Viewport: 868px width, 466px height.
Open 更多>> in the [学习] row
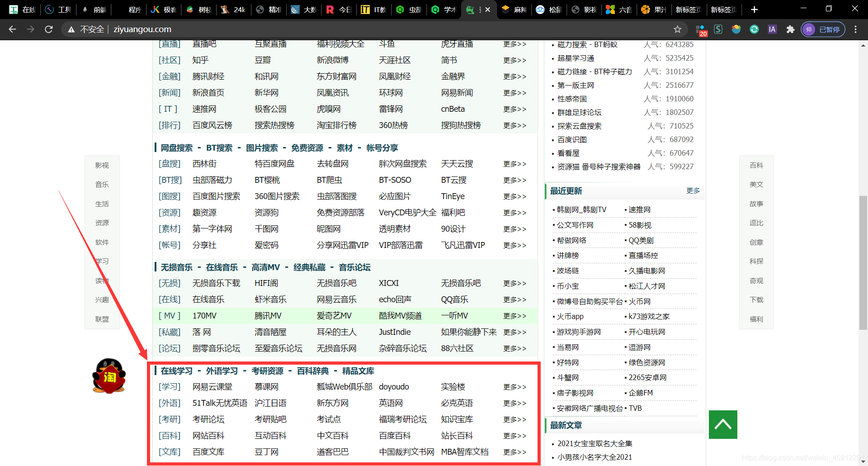[x=515, y=387]
